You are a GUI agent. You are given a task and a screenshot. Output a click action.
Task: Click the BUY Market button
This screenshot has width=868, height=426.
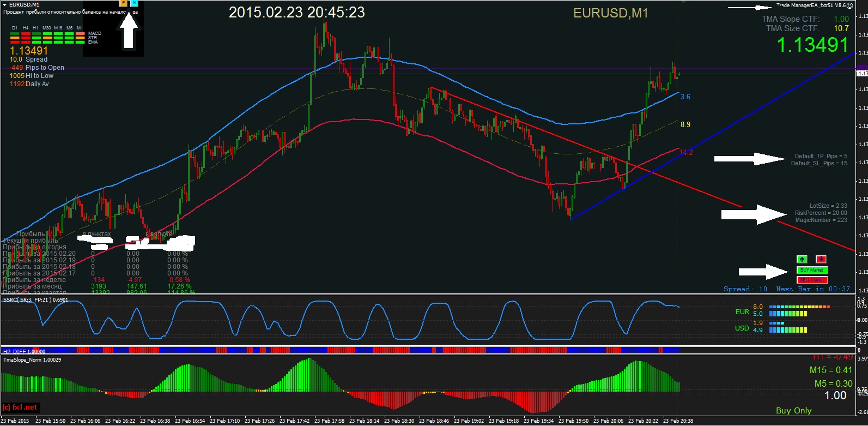(812, 270)
